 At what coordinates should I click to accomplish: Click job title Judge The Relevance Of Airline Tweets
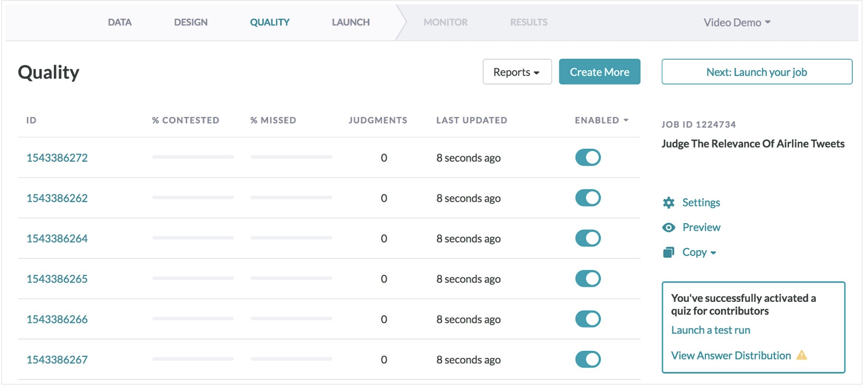coord(753,143)
